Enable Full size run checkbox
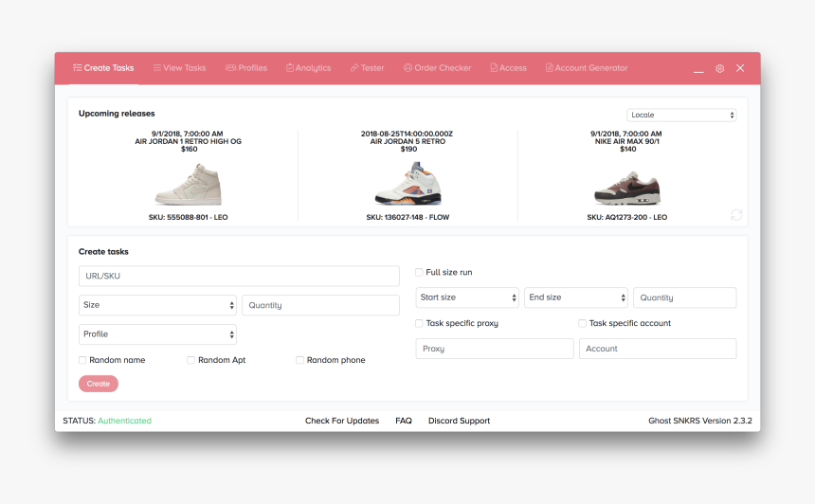This screenshot has height=504, width=815. point(419,272)
